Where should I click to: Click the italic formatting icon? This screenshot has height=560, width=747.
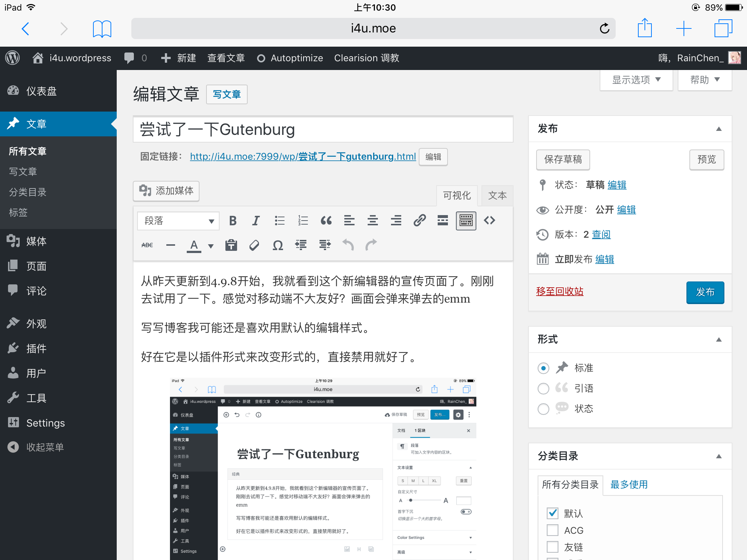pyautogui.click(x=256, y=221)
